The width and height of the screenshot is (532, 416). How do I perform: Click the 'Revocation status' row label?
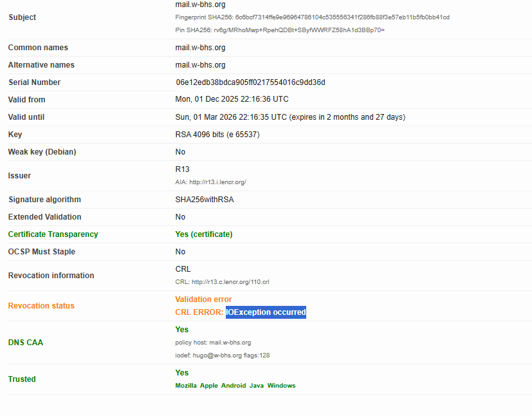[x=41, y=306]
